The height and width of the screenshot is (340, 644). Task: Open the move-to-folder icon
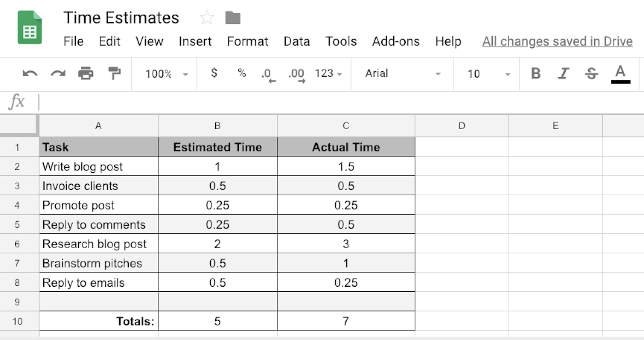[233, 18]
